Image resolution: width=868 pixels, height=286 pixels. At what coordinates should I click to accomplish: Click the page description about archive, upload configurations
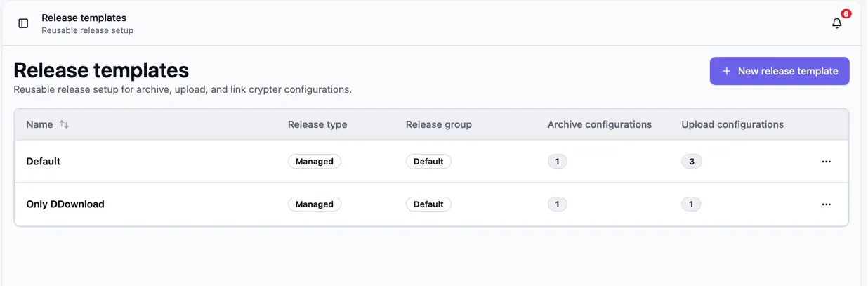coord(183,90)
